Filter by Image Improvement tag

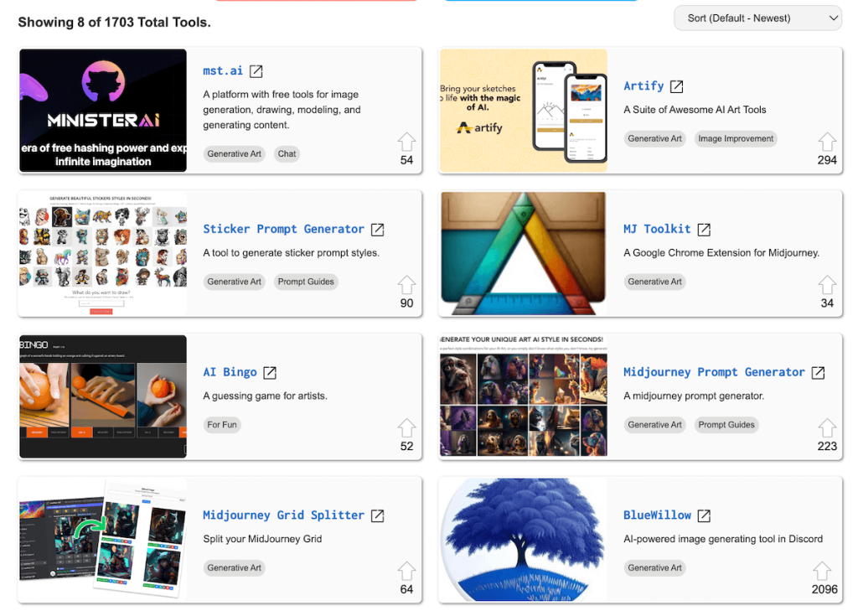[x=736, y=139]
